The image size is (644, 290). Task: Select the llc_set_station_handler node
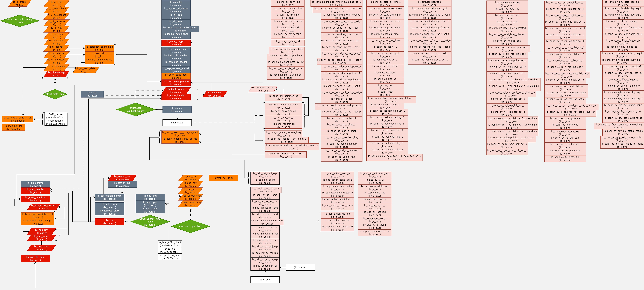click(110, 197)
